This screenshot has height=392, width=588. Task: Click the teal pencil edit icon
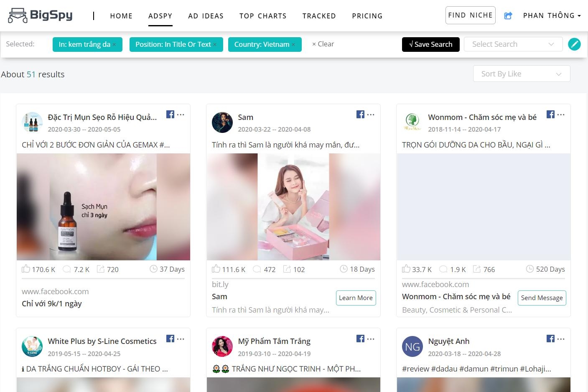574,44
